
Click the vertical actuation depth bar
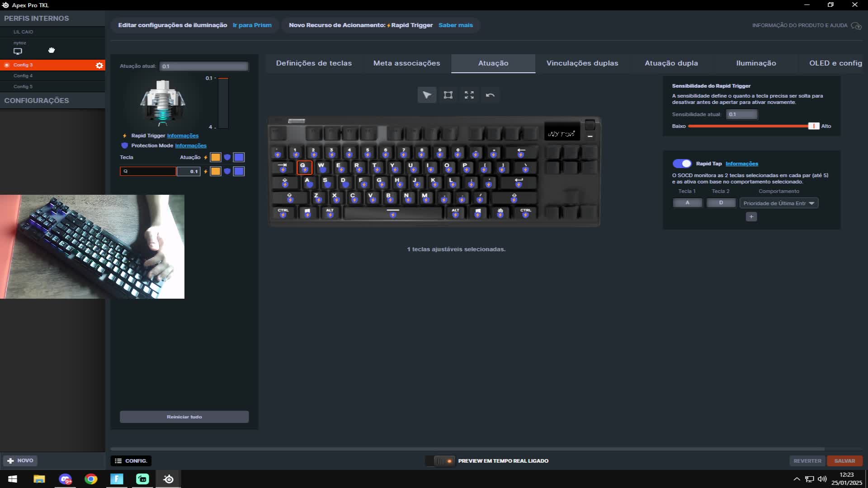point(223,103)
